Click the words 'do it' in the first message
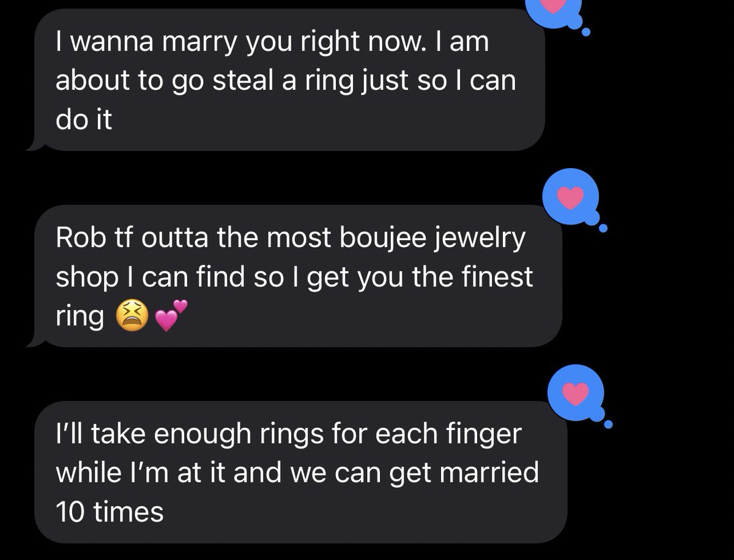Image resolution: width=734 pixels, height=560 pixels. (x=84, y=119)
